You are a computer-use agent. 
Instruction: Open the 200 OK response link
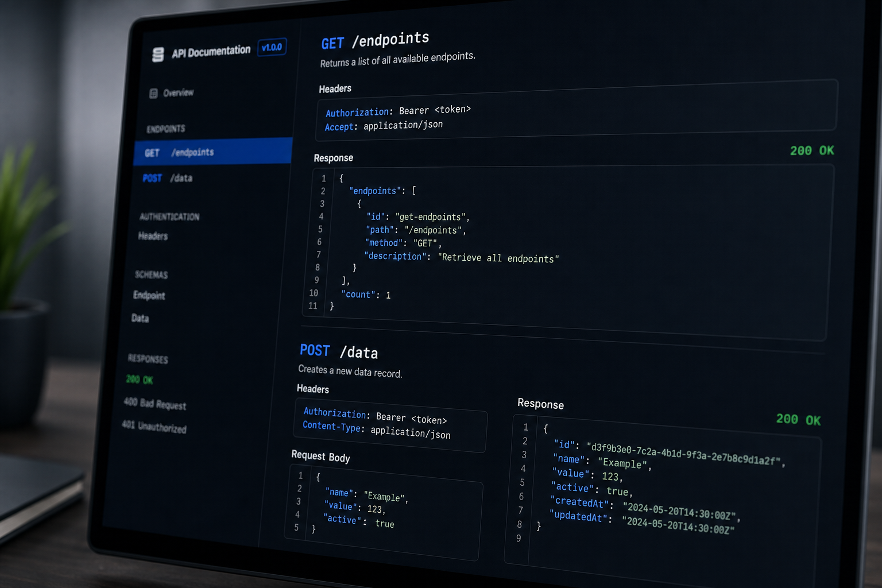pyautogui.click(x=140, y=380)
